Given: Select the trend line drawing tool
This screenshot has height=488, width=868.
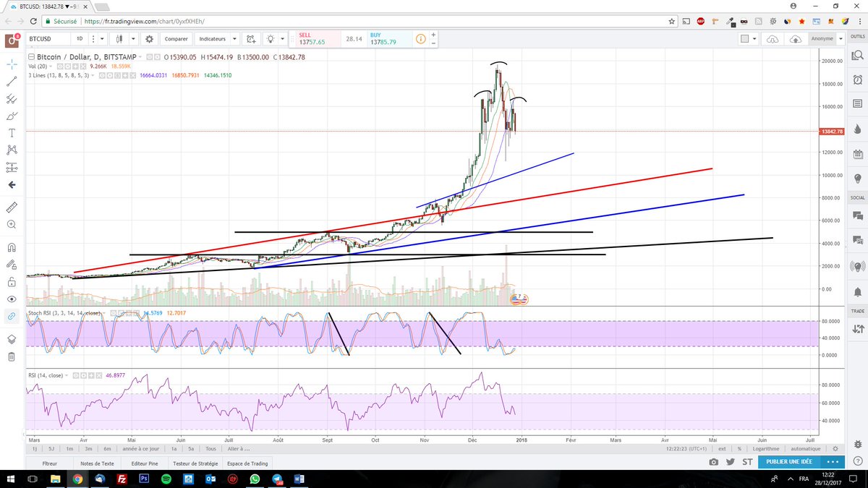Looking at the screenshot, I should click(x=12, y=82).
